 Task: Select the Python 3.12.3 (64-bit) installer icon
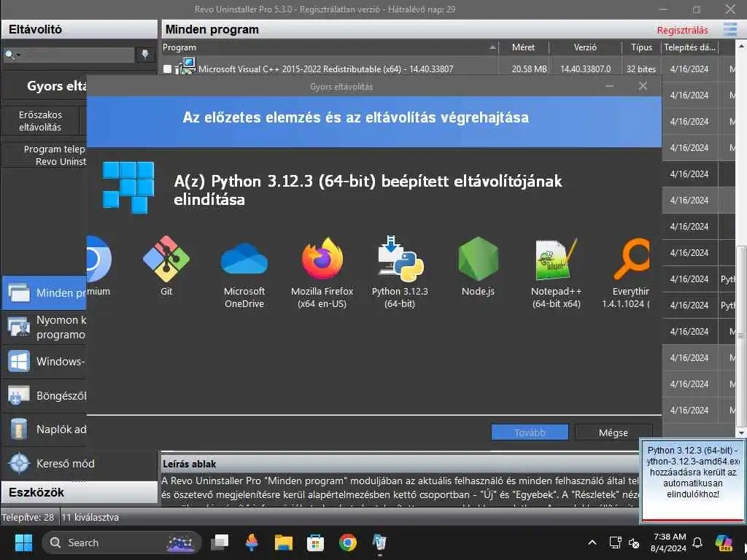tap(400, 259)
